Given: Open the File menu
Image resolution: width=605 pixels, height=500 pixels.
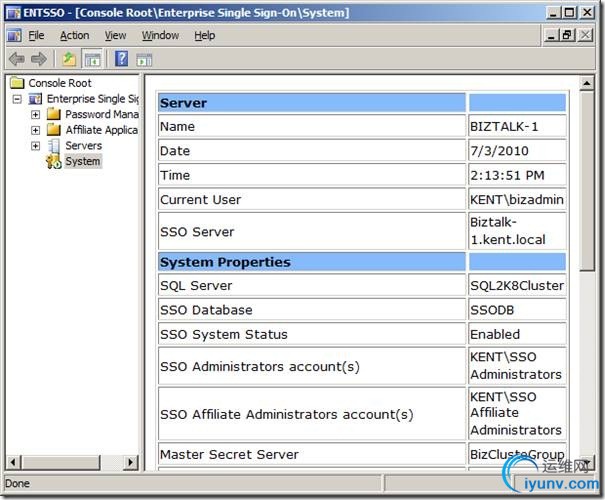Looking at the screenshot, I should click(36, 35).
